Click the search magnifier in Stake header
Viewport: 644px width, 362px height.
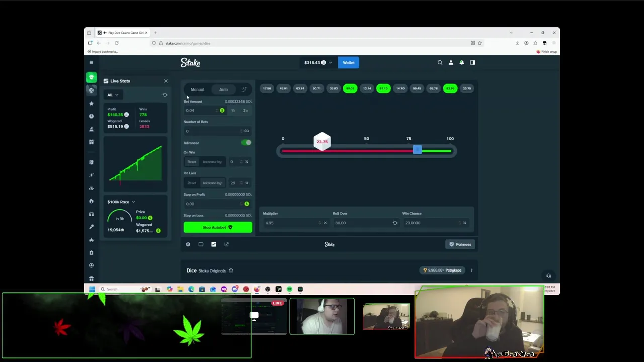(x=440, y=62)
